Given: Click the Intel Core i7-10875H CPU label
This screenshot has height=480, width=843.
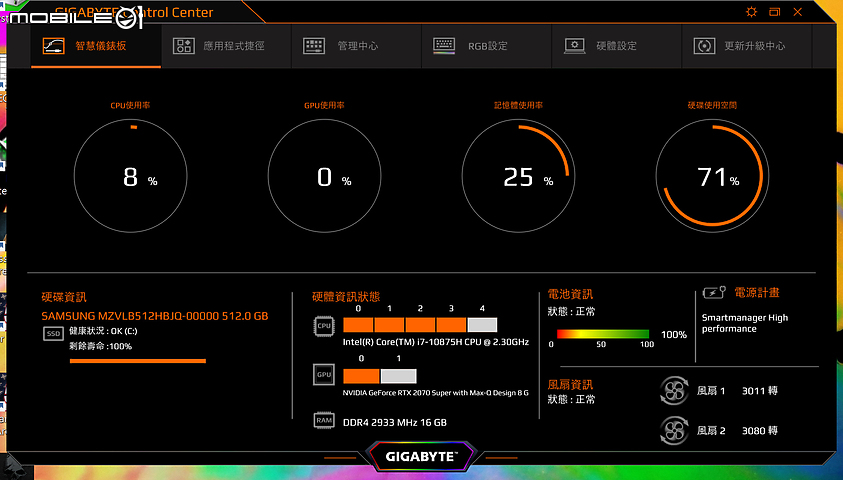Looking at the screenshot, I should [436, 342].
